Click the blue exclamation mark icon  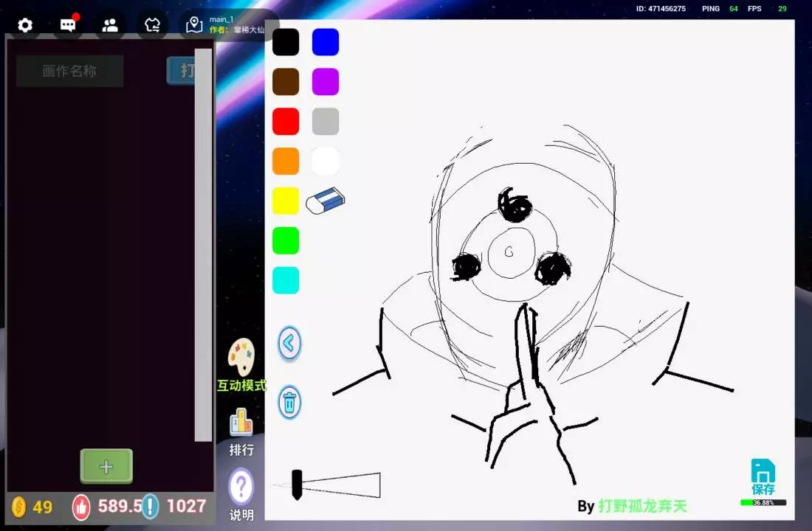point(150,507)
